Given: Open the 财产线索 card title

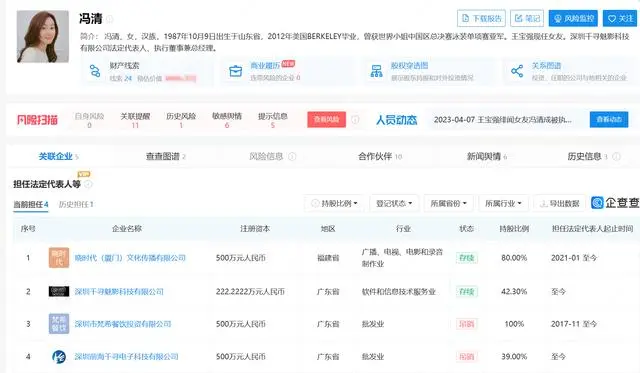Looking at the screenshot, I should coord(124,65).
